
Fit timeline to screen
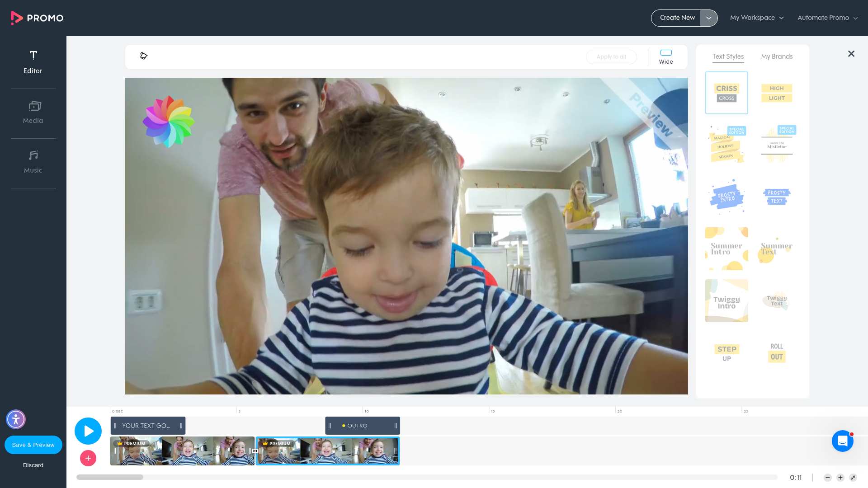tap(853, 478)
